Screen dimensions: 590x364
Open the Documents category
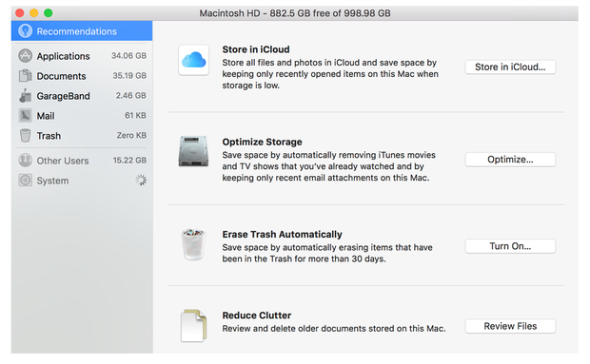pyautogui.click(x=82, y=75)
